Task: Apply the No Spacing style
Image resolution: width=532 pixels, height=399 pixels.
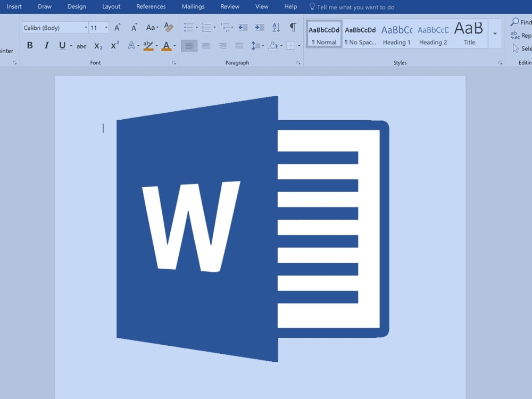Action: [x=360, y=34]
